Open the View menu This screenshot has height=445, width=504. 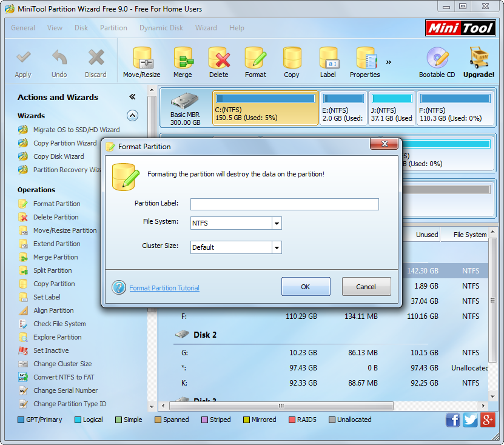click(x=55, y=28)
